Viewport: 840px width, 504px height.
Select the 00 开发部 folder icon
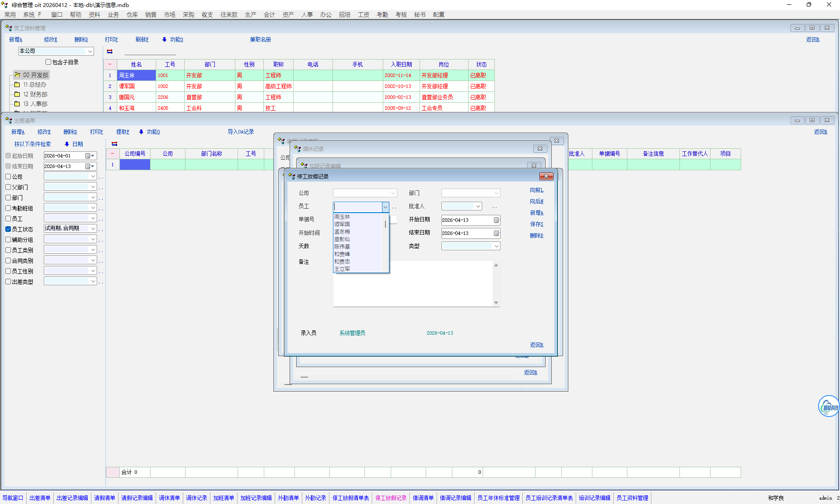click(x=17, y=75)
